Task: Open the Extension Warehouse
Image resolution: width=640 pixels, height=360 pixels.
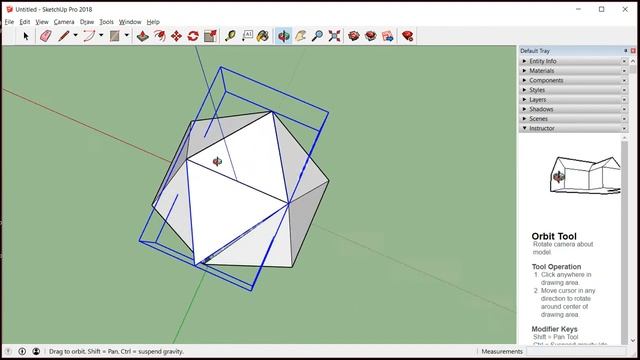Action: coord(371,36)
